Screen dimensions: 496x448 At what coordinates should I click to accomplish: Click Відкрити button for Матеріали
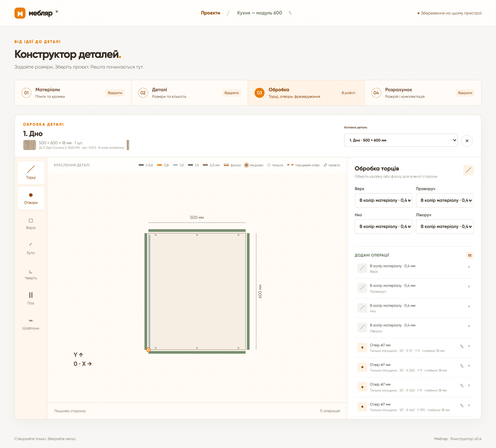[115, 93]
